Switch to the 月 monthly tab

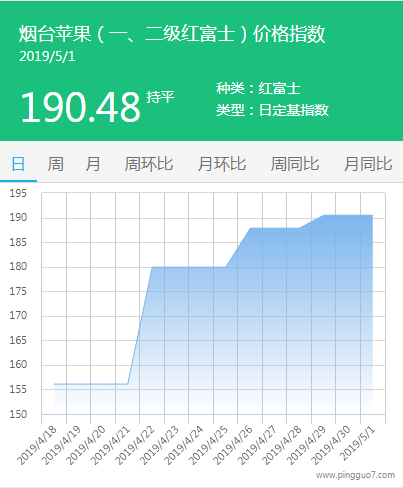click(x=93, y=164)
